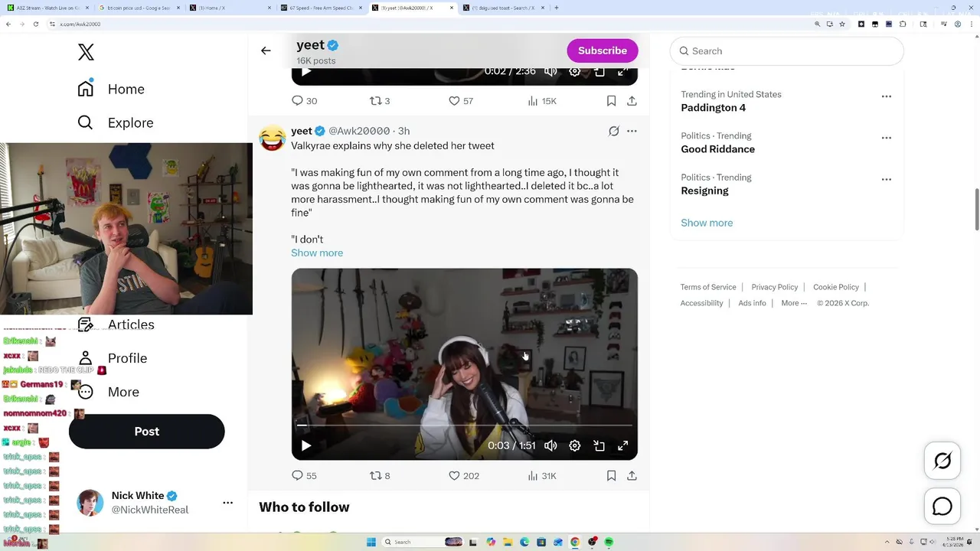Play the Valkyrae video
Image resolution: width=980 pixels, height=551 pixels.
(x=305, y=445)
